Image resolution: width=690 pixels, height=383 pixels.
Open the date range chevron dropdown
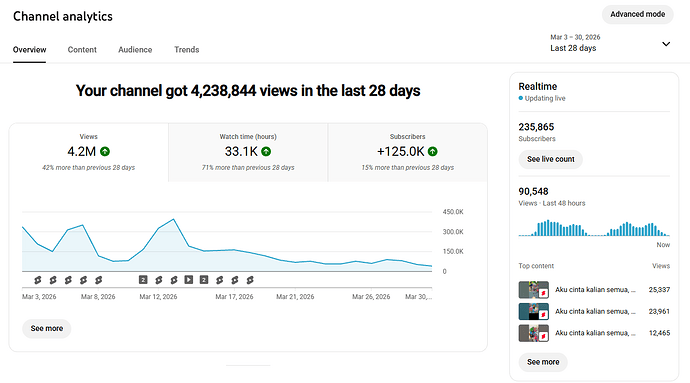[666, 44]
